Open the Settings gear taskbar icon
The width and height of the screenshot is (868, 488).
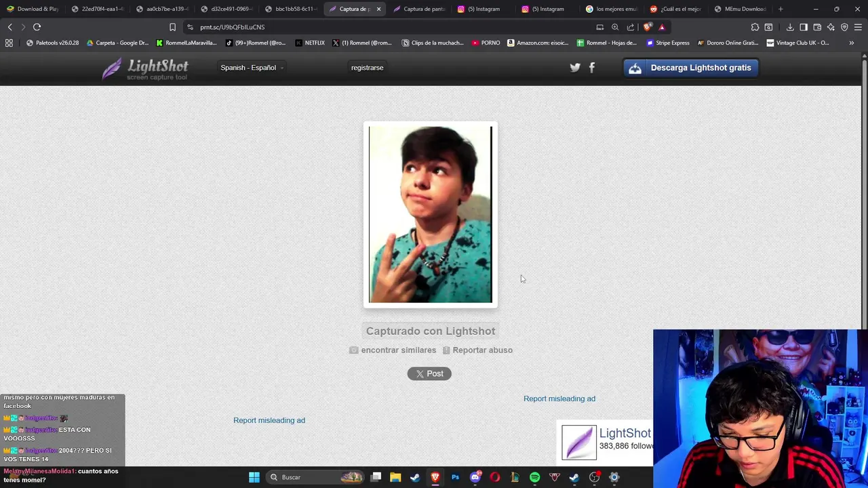pyautogui.click(x=614, y=477)
